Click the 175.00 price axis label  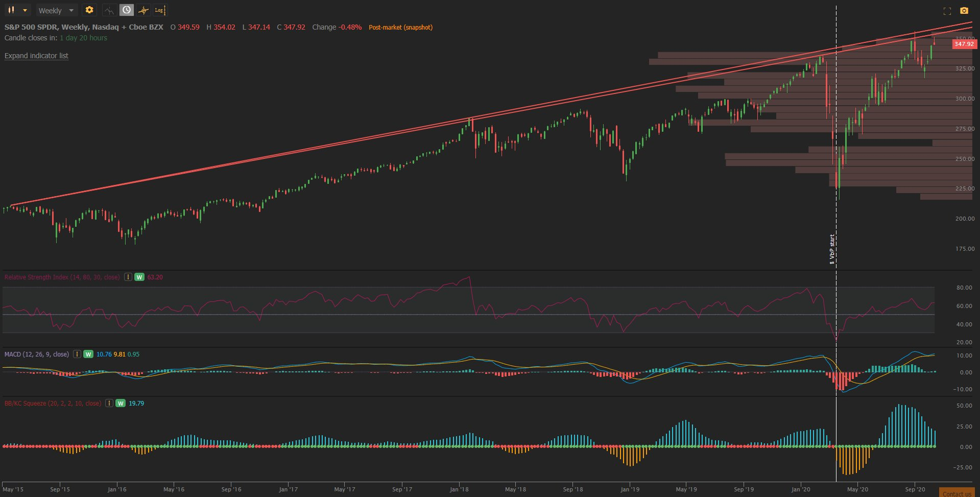coord(965,249)
